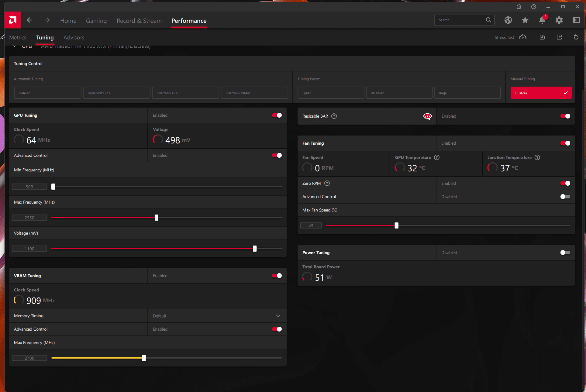This screenshot has height=392, width=586.
Task: Click Zero RPM help icon
Action: pos(327,183)
